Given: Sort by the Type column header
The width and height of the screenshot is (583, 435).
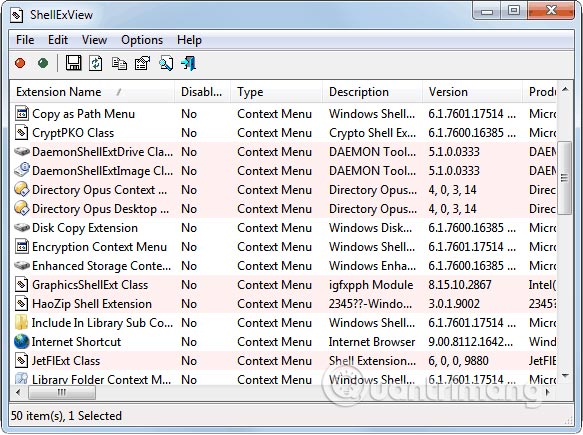Looking at the screenshot, I should tap(276, 92).
